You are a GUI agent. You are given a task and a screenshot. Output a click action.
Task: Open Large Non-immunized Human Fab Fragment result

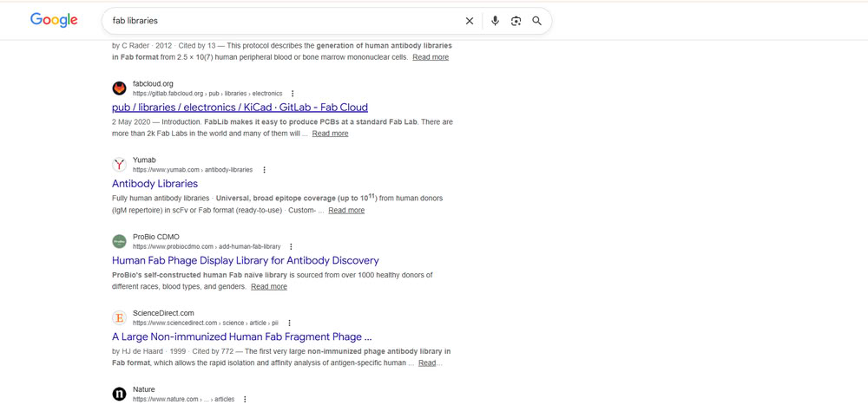241,336
